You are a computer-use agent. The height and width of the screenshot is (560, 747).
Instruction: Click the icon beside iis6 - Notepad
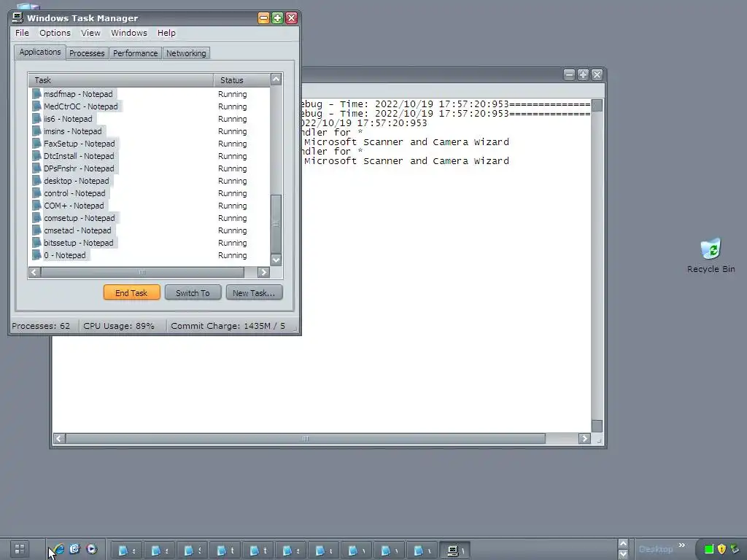click(x=36, y=119)
